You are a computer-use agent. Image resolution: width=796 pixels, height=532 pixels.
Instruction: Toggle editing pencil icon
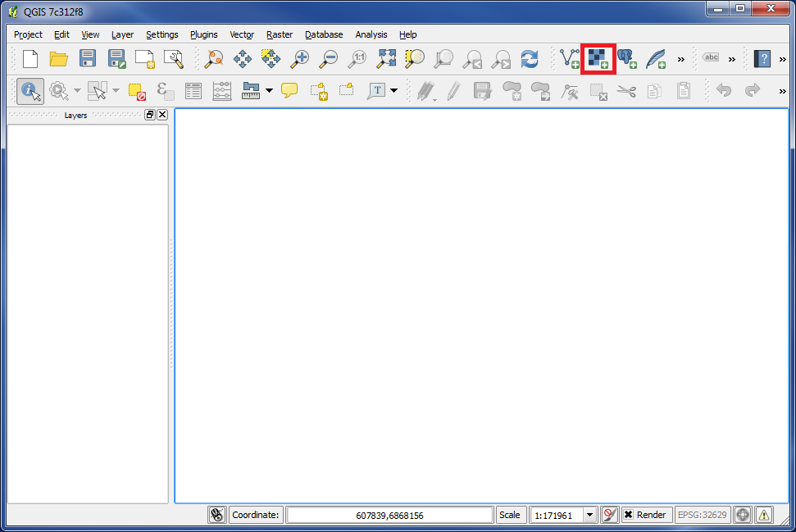(x=453, y=91)
